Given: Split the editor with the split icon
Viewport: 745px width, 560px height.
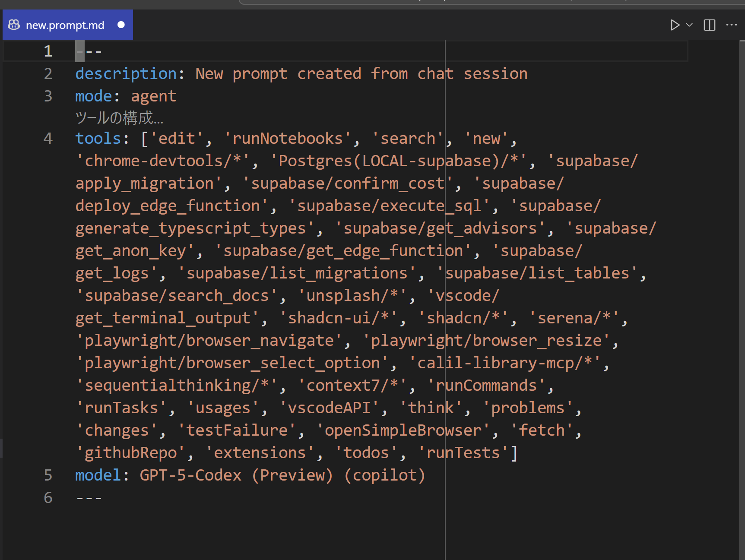Looking at the screenshot, I should (710, 25).
